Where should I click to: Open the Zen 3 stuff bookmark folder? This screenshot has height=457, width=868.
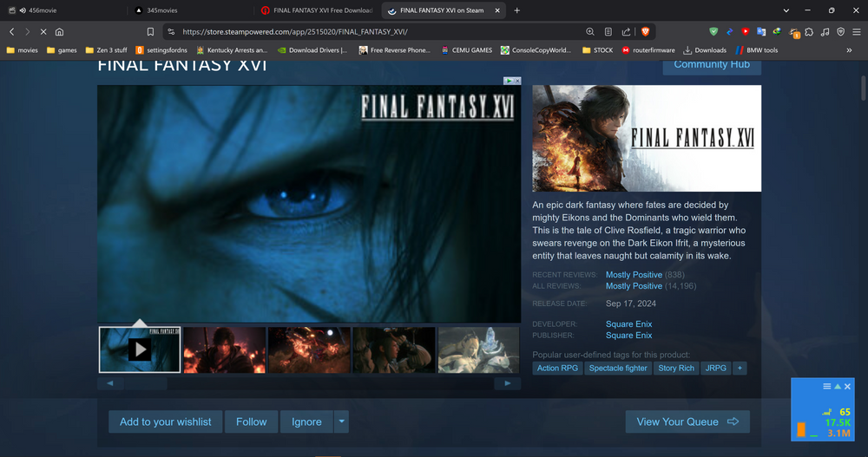coord(106,50)
